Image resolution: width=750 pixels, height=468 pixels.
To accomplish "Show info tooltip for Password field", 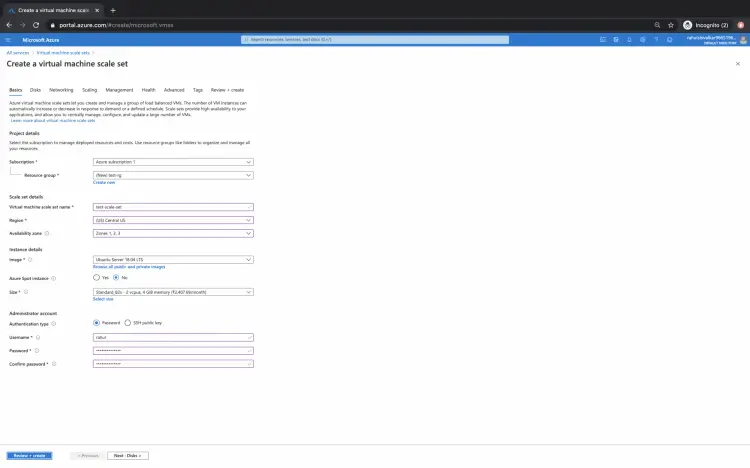I will point(37,351).
